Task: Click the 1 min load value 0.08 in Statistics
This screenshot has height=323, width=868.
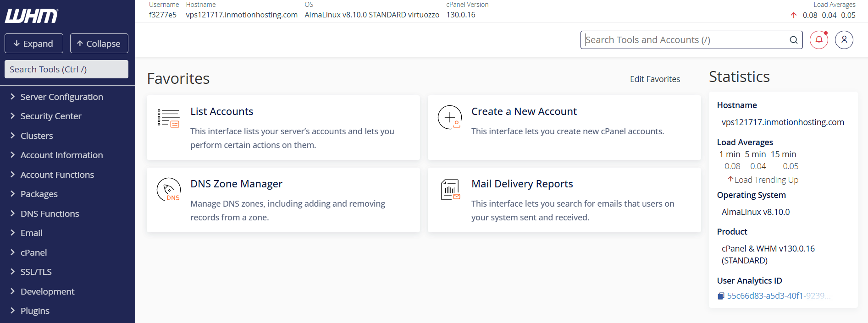Action: (732, 166)
